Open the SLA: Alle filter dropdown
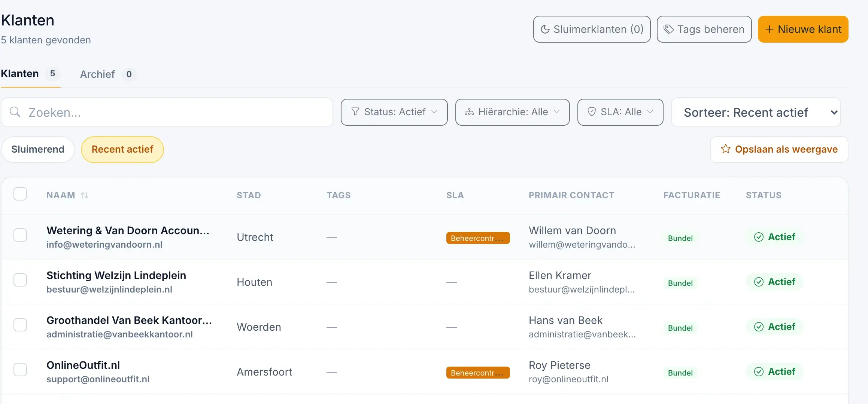This screenshot has width=868, height=404. tap(620, 112)
